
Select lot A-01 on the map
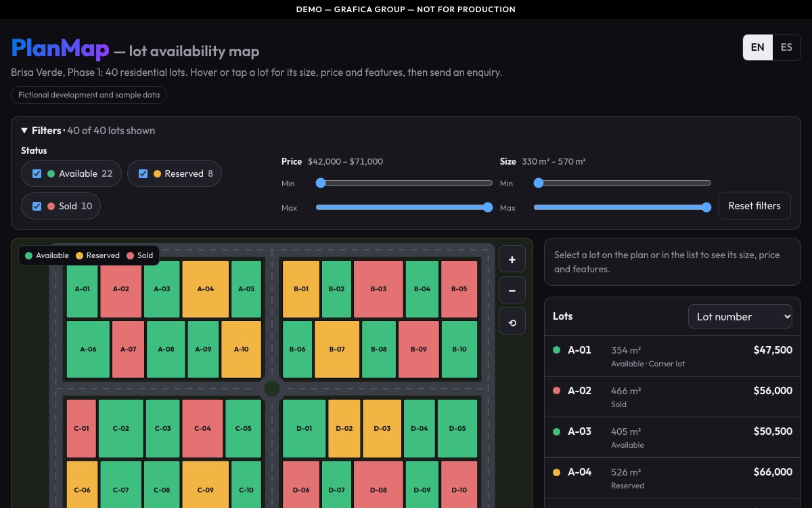click(82, 289)
